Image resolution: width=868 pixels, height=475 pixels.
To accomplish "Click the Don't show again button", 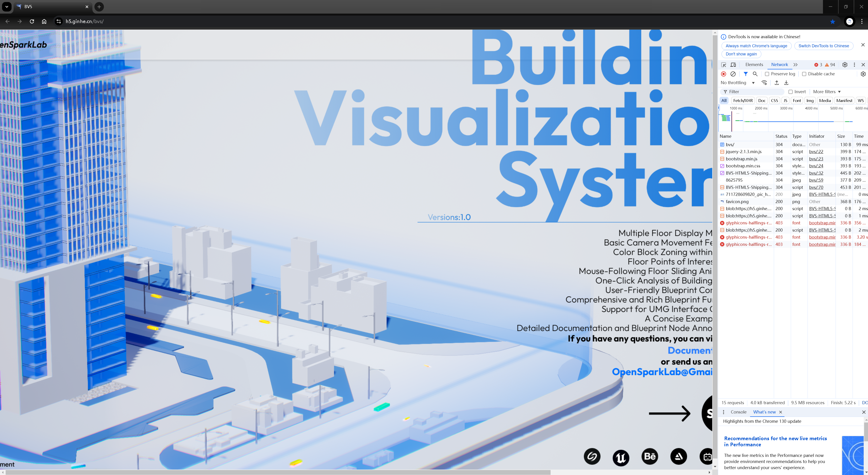I will [x=741, y=54].
